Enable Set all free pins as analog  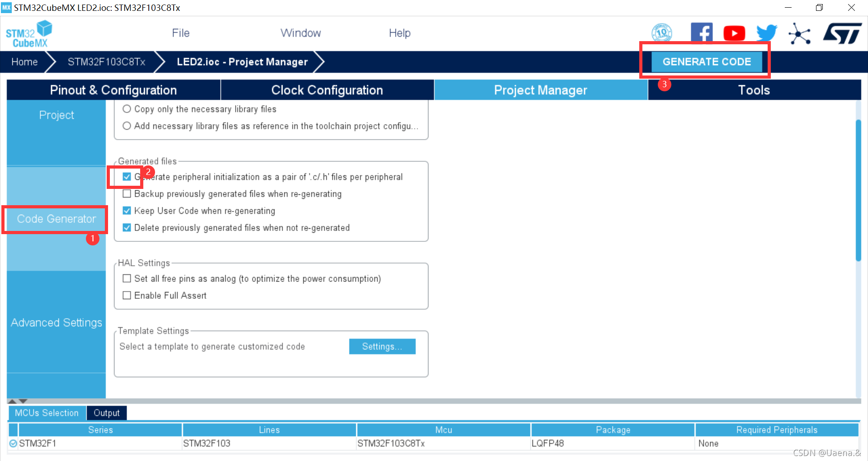click(x=127, y=278)
